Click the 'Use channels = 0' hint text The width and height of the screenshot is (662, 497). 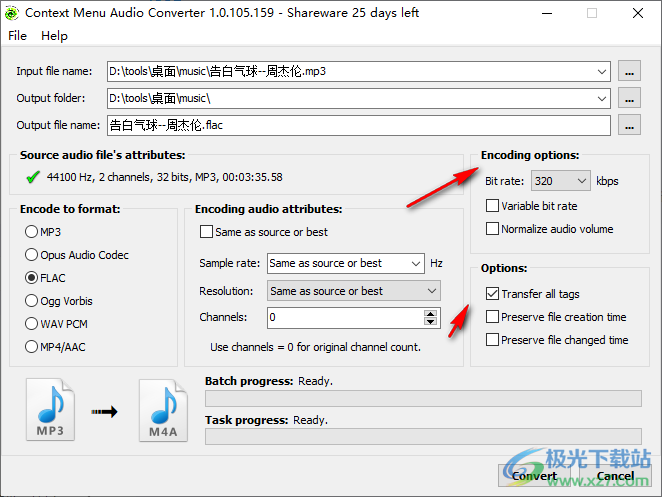tap(315, 347)
